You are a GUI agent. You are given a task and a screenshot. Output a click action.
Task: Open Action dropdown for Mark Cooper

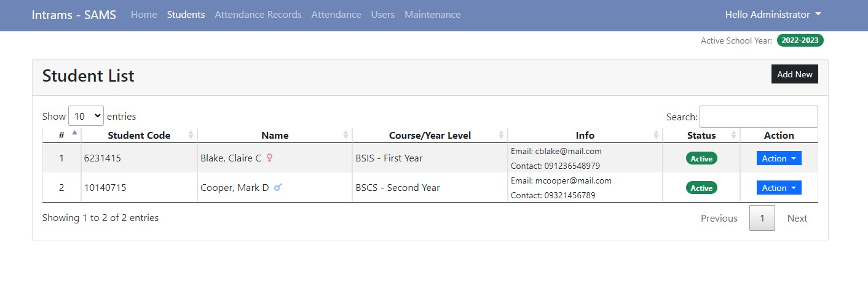tap(779, 188)
